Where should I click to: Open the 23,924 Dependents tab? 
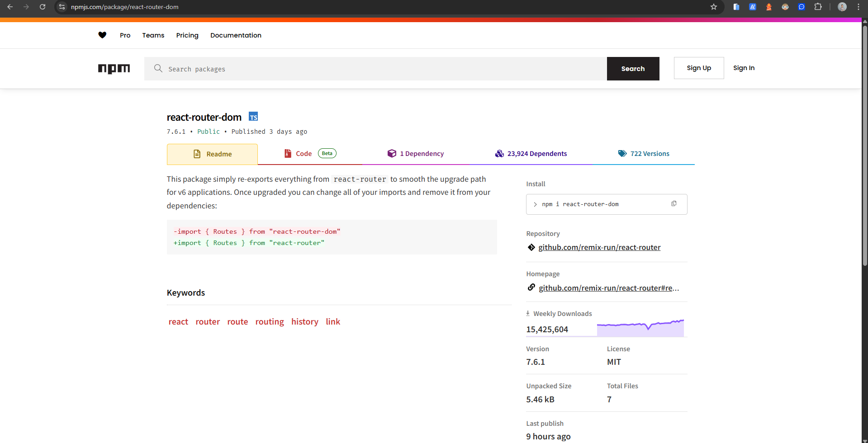tap(531, 154)
